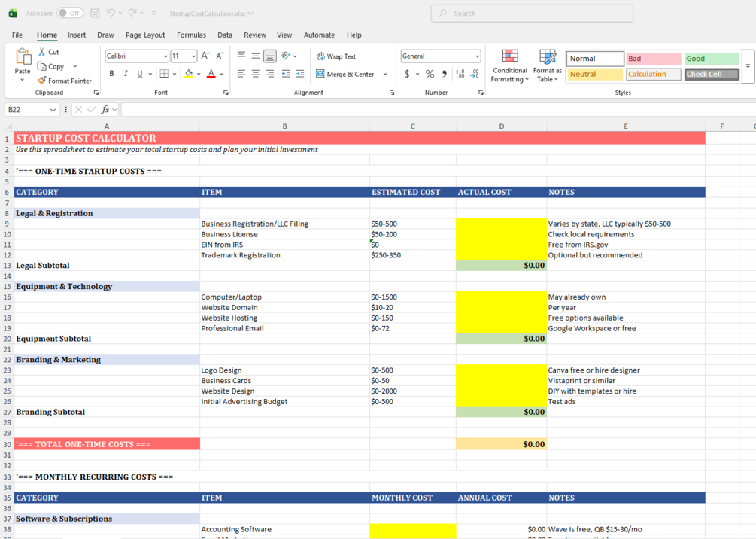Select the column D header
Image resolution: width=756 pixels, height=539 pixels.
click(x=502, y=126)
